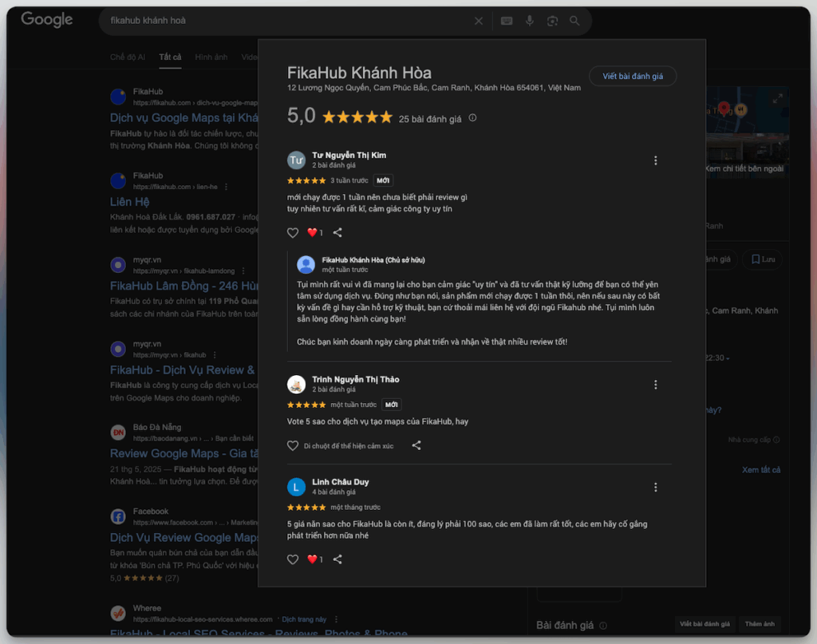Switch to the Hình ảnh search tab
This screenshot has height=644, width=817.
click(211, 57)
